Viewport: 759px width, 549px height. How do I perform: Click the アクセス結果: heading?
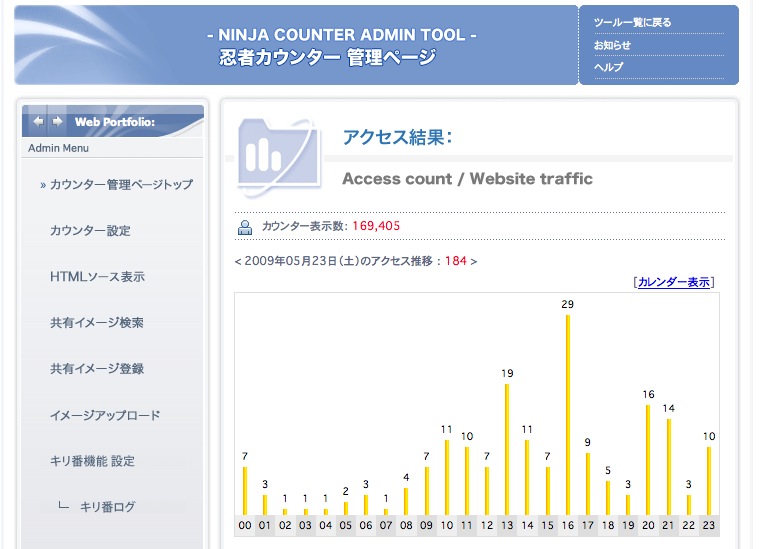(397, 137)
